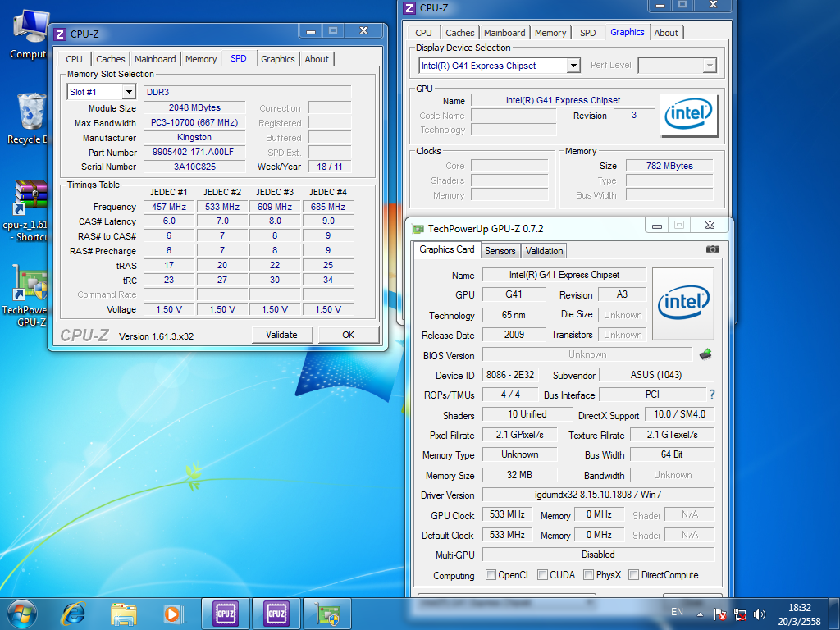This screenshot has width=840, height=630.
Task: Switch to CPU tab in SPD CPU-Z window
Action: (x=74, y=59)
